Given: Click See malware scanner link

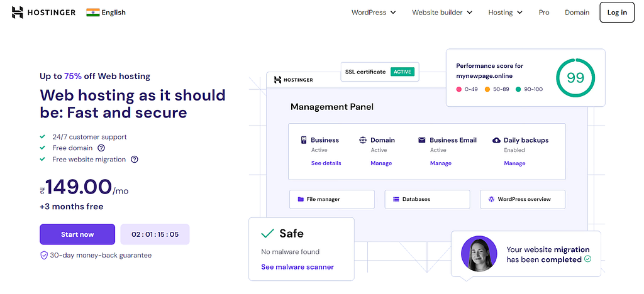Looking at the screenshot, I should pos(297,267).
